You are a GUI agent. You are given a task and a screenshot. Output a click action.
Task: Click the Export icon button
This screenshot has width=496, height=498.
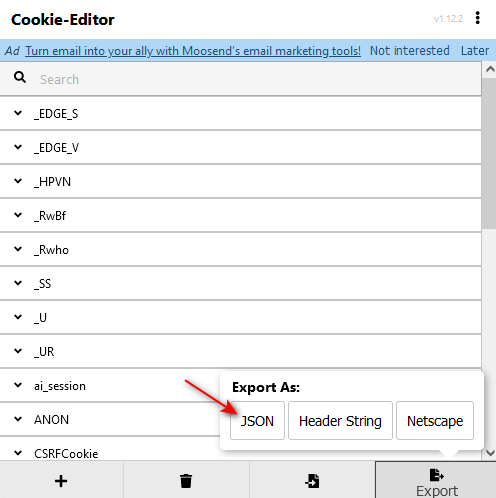tap(436, 480)
